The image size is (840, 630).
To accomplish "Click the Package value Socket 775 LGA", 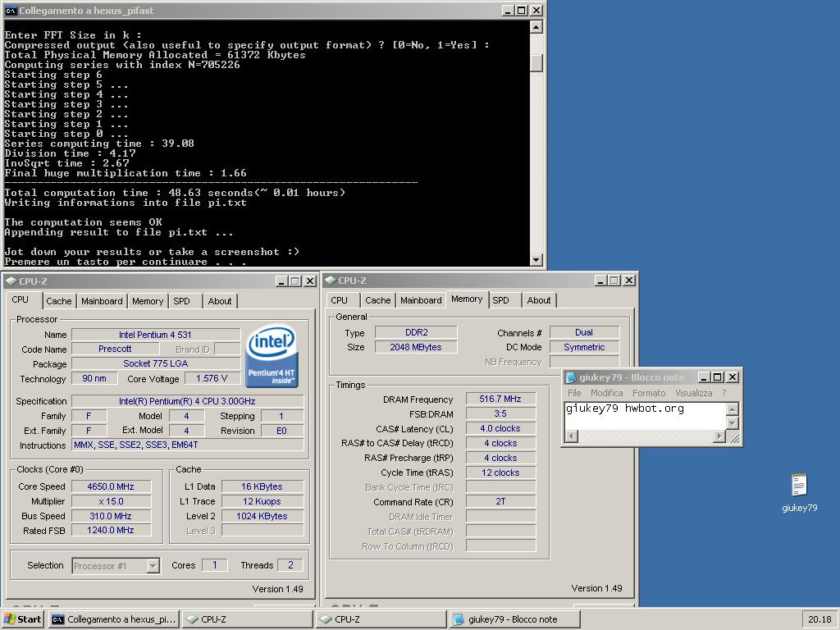I will [155, 363].
